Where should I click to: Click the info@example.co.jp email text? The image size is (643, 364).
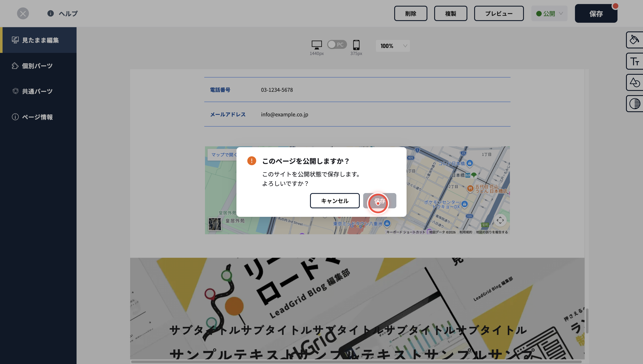click(x=285, y=114)
